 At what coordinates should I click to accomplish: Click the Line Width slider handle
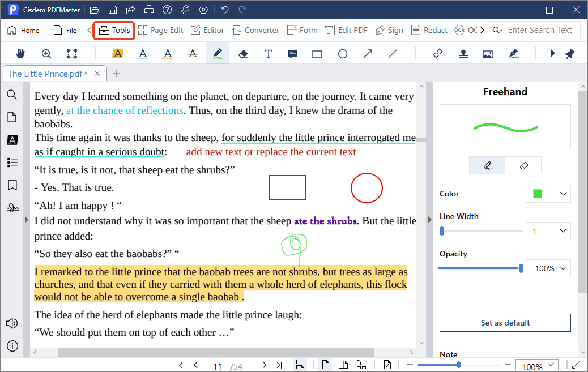click(x=442, y=231)
